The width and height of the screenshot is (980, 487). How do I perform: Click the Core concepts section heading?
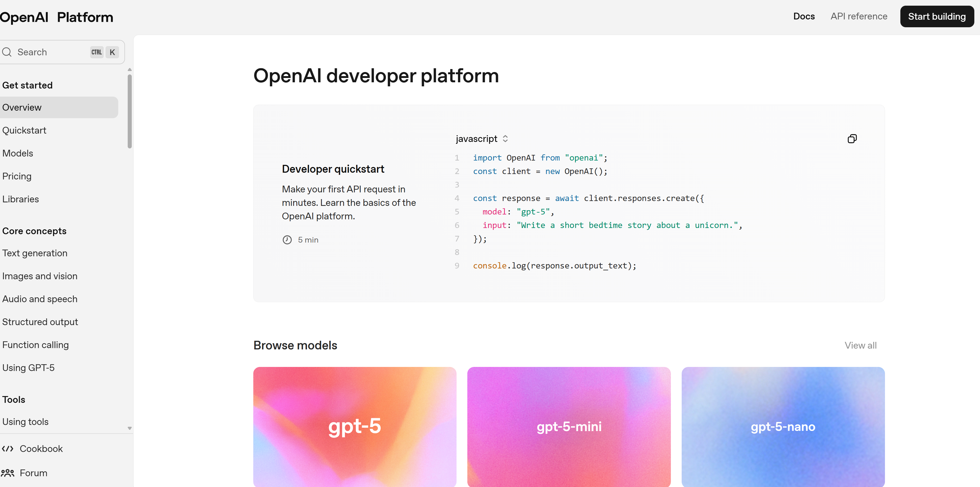click(34, 231)
